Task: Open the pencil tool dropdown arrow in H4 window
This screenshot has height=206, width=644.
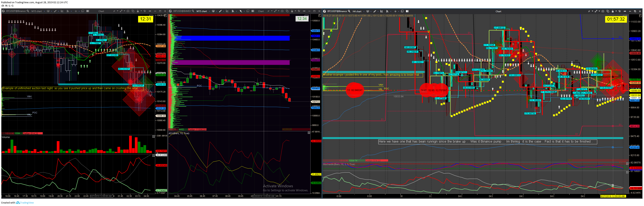Action: point(378,11)
